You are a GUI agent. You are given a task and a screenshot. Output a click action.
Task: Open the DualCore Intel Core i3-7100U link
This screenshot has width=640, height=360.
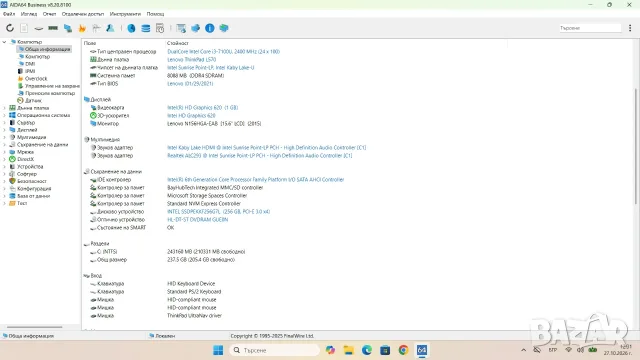coord(223,51)
